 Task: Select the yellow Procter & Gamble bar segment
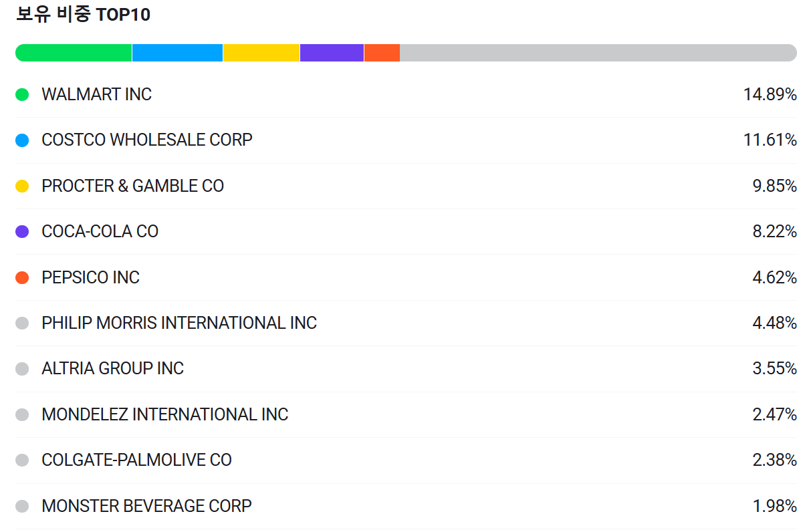coord(261,53)
